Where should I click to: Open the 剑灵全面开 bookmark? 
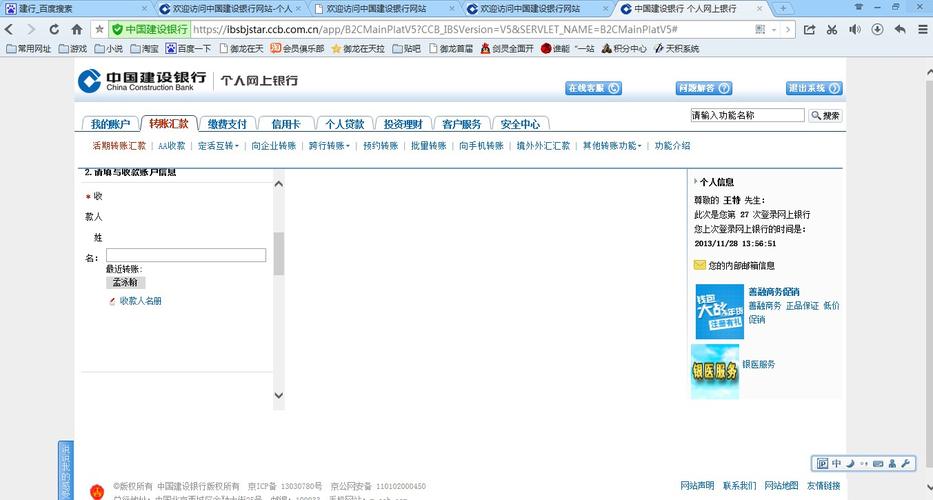coord(507,48)
